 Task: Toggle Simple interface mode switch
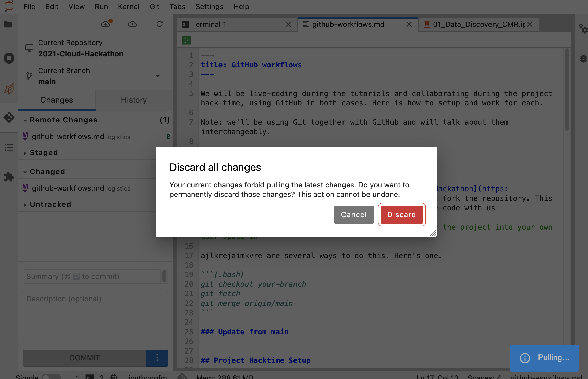51,377
